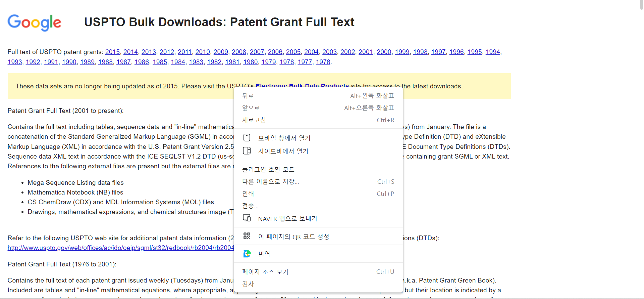The width and height of the screenshot is (644, 299).
Task: Open the 1987 patent grants link
Action: (x=123, y=62)
